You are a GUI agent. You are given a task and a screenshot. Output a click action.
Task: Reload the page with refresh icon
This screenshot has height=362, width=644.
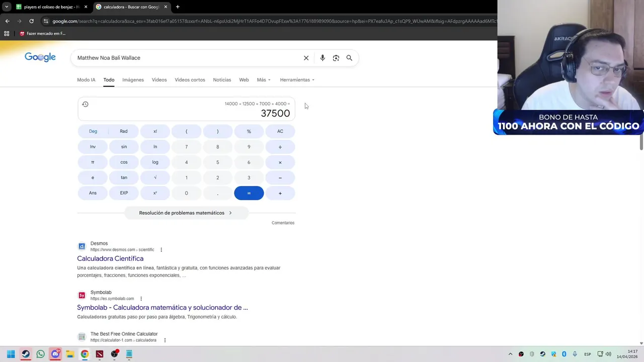point(31,21)
